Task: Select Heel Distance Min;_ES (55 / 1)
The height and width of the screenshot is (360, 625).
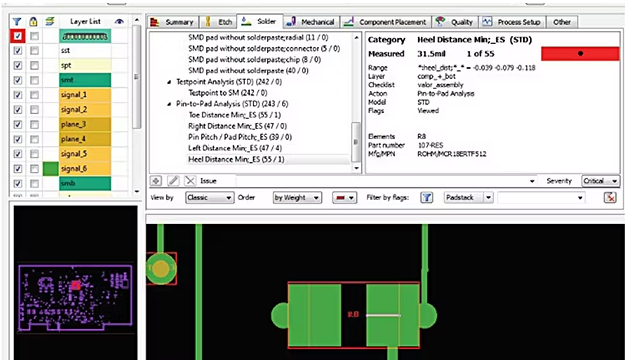Action: point(236,159)
